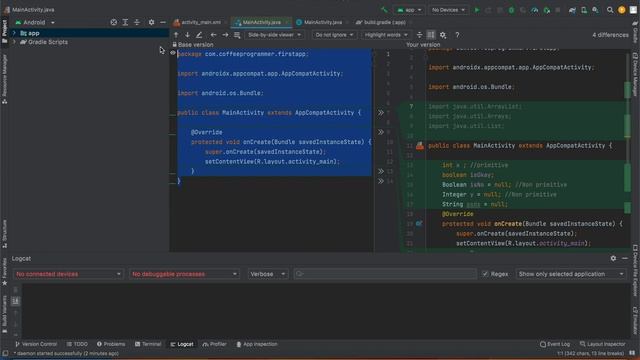
Task: Sync project with Gradle files icon
Action: point(572,10)
